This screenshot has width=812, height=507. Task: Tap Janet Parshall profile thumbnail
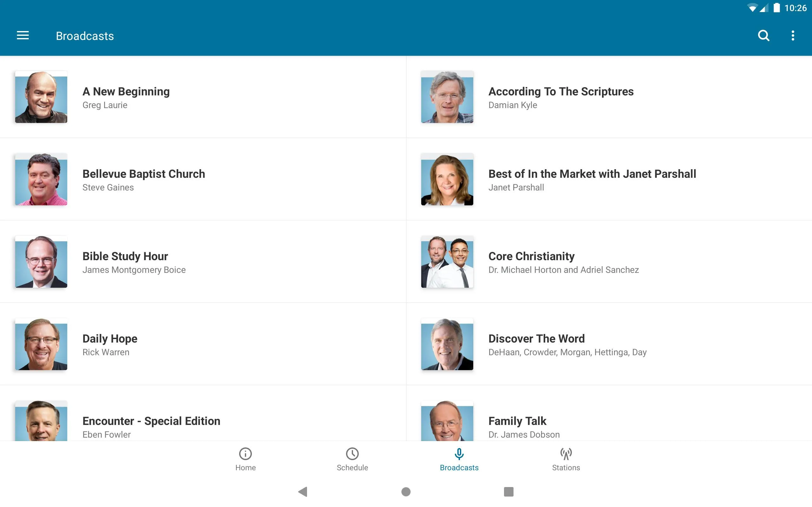(447, 179)
